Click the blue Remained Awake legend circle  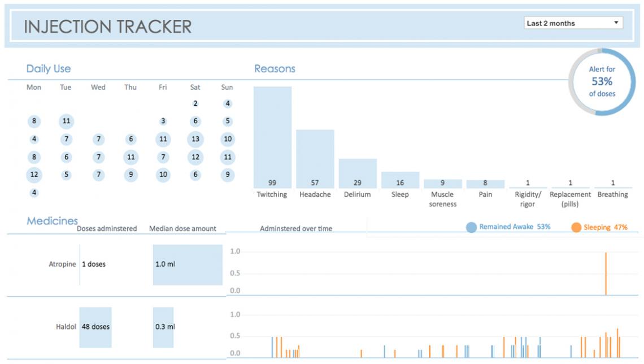point(471,227)
